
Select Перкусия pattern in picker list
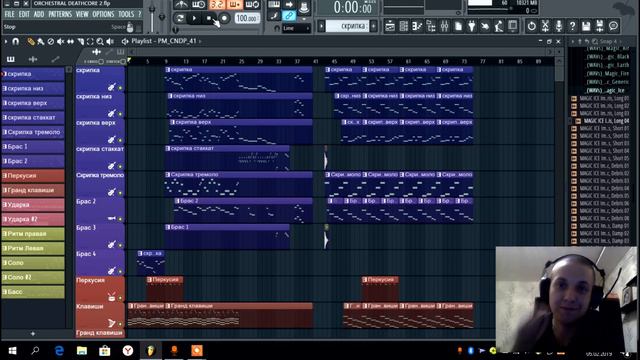33,176
